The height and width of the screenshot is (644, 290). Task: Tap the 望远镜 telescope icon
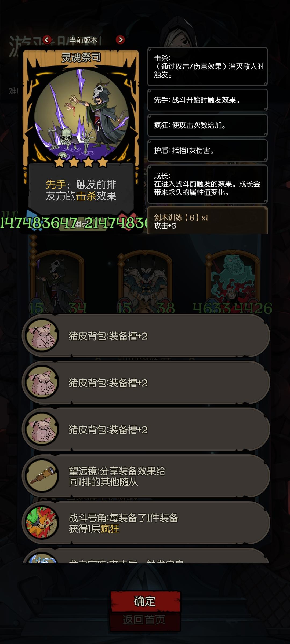(42, 475)
